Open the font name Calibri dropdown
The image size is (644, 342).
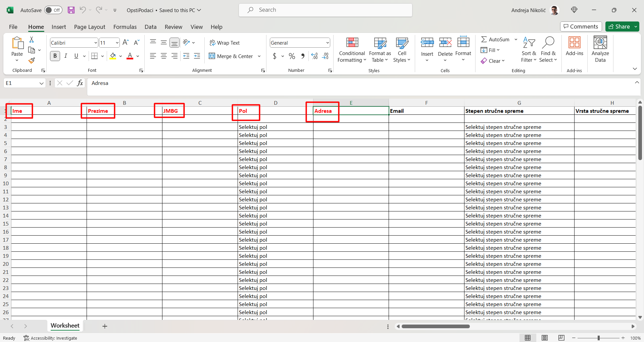[x=96, y=43]
